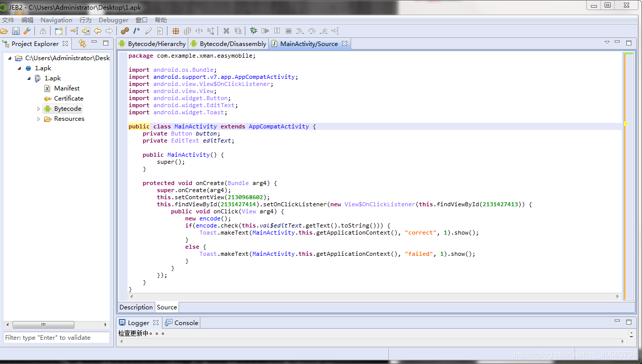Viewport: 642px width, 364px height.
Task: Click the jump-to arrow with cursor icon
Action: (x=74, y=31)
